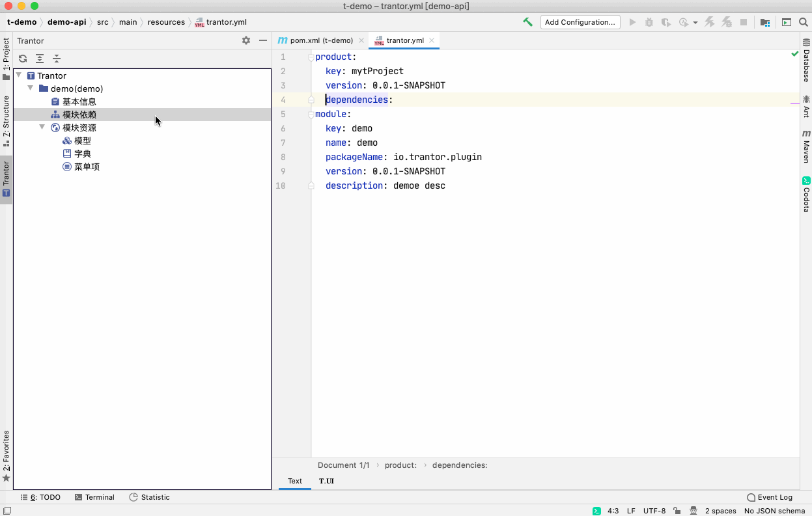Open the TODO tool window
812x516 pixels.
tap(40, 497)
